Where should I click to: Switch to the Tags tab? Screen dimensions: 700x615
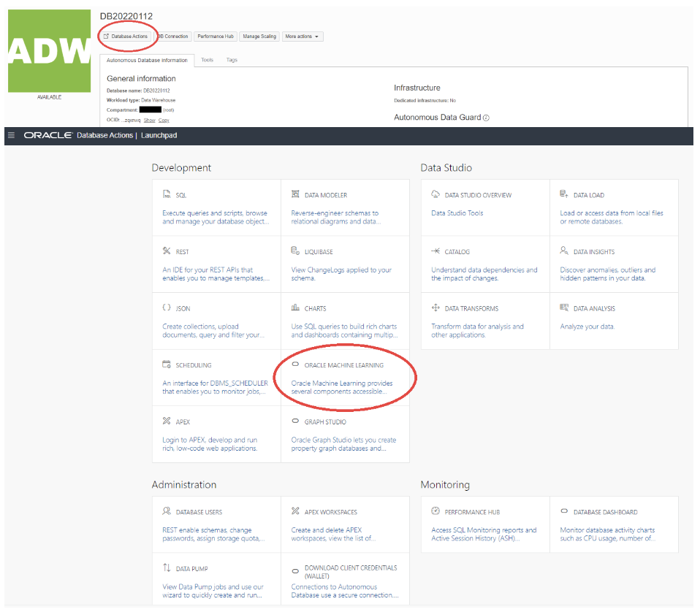pyautogui.click(x=232, y=60)
